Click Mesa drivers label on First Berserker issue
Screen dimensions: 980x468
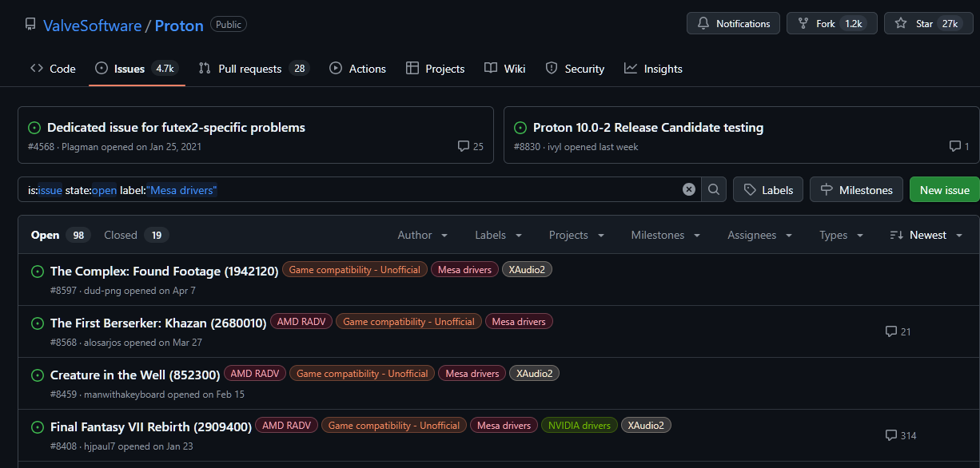(x=519, y=322)
